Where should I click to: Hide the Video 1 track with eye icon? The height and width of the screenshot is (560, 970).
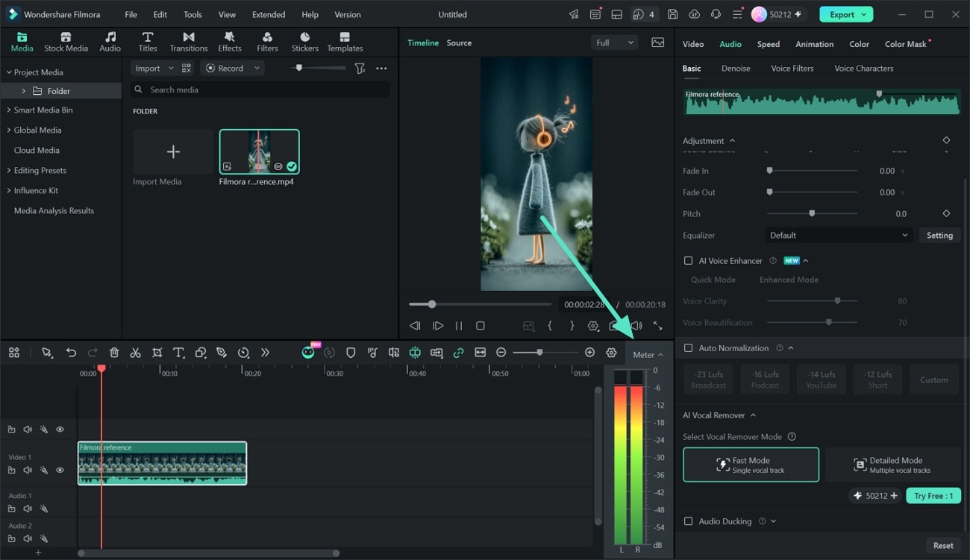click(60, 471)
